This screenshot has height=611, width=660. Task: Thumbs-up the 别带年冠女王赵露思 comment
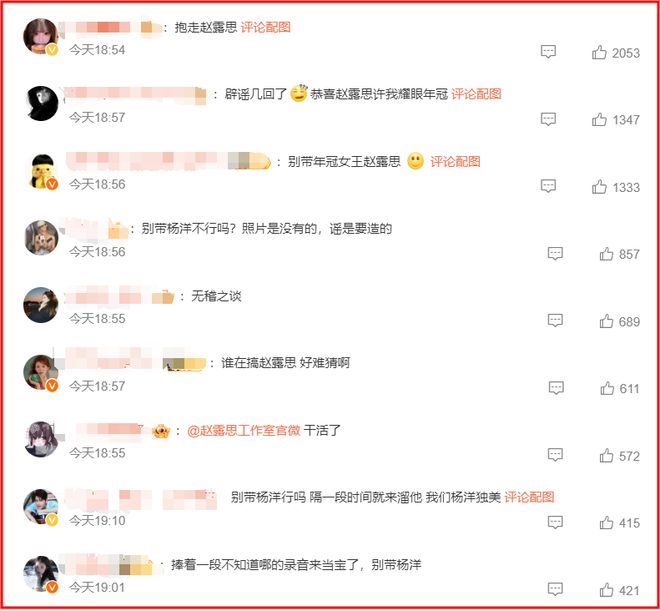tap(599, 187)
